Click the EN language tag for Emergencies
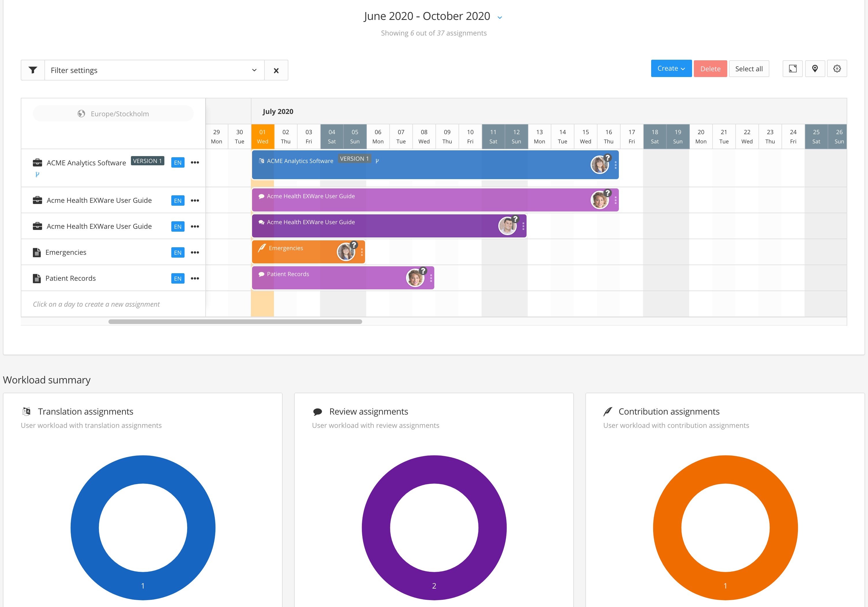 coord(178,253)
